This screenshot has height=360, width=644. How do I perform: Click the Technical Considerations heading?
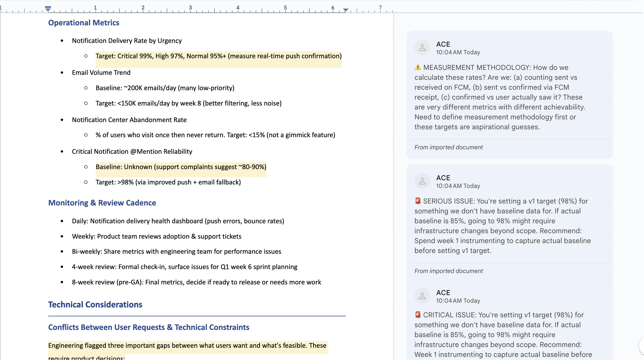(95, 304)
